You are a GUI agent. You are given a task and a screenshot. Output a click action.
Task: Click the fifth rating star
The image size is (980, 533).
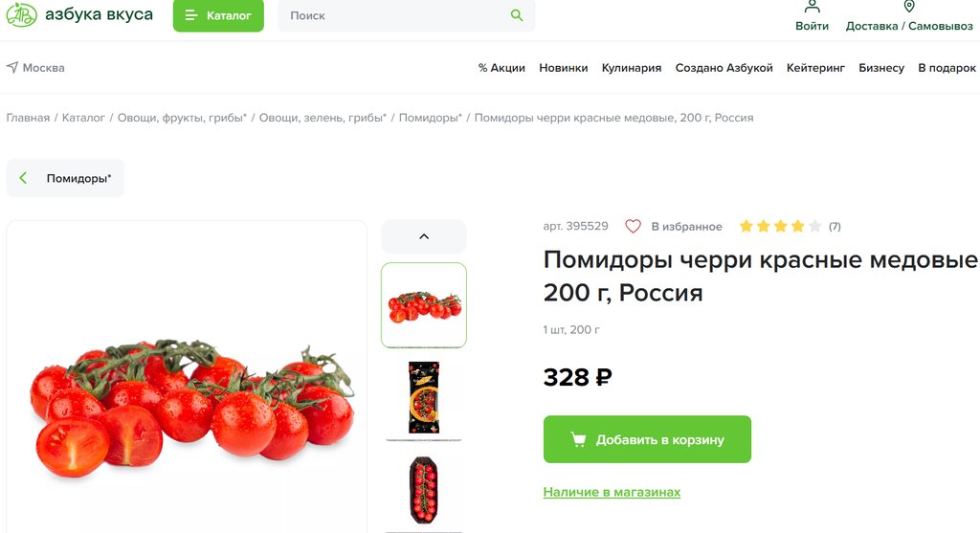pos(814,226)
